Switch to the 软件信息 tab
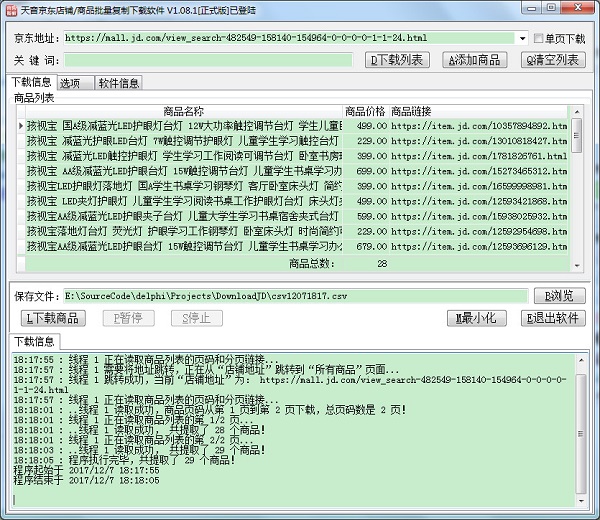The image size is (600, 520). (x=119, y=83)
